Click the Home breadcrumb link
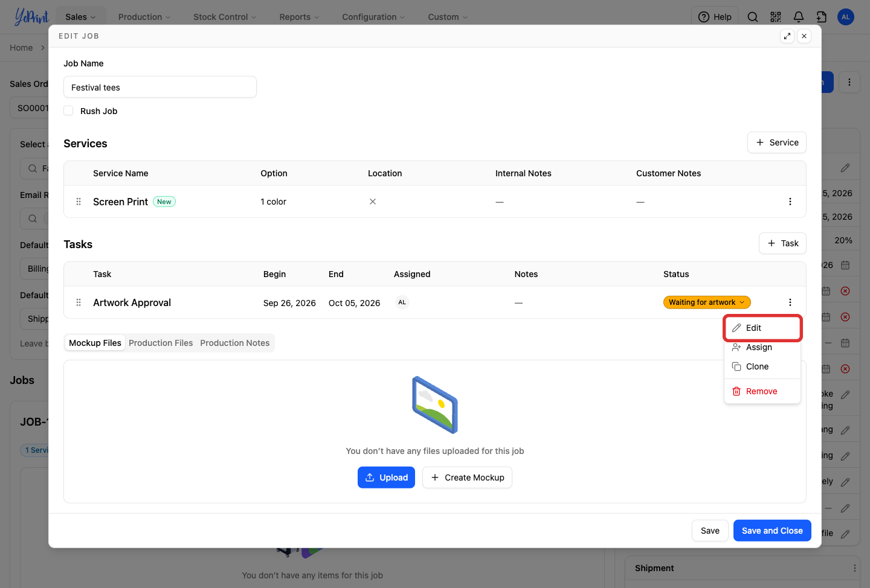Image resolution: width=870 pixels, height=588 pixels. coord(21,48)
